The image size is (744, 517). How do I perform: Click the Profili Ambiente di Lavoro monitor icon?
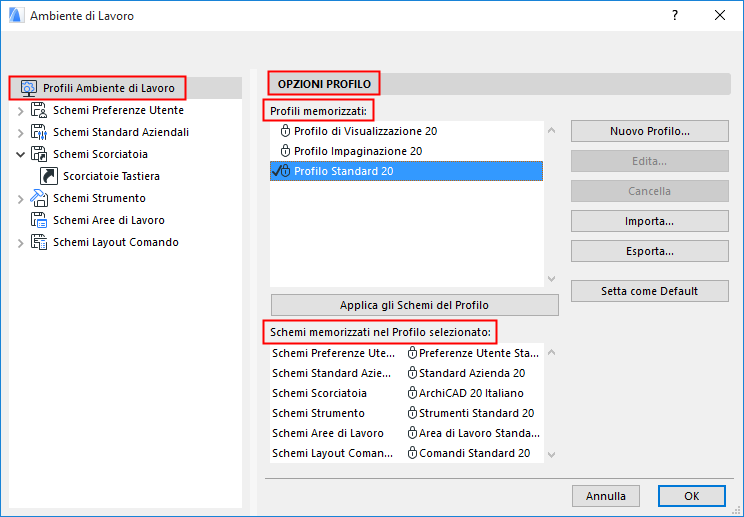[28, 88]
